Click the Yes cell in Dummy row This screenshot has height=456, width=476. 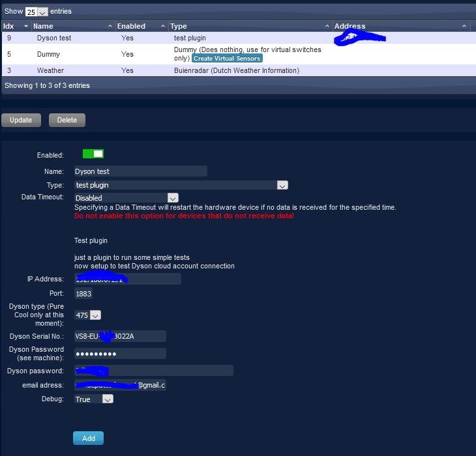pos(127,54)
